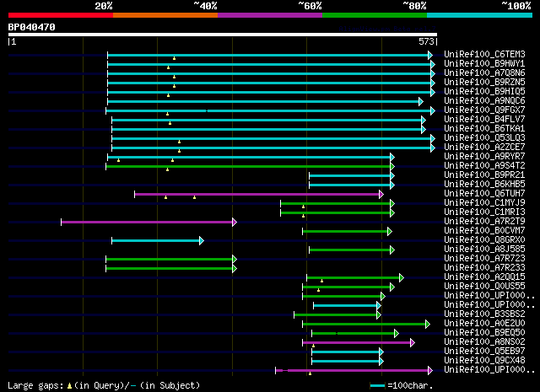
Task: Click the green alignment bar for A9S4T2
Action: (248, 167)
